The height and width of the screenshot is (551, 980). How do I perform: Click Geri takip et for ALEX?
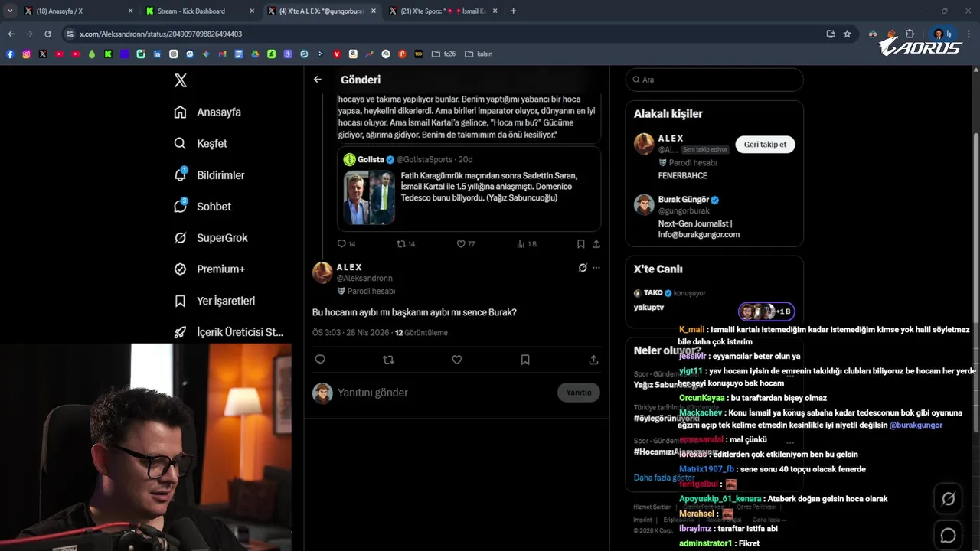tap(765, 144)
